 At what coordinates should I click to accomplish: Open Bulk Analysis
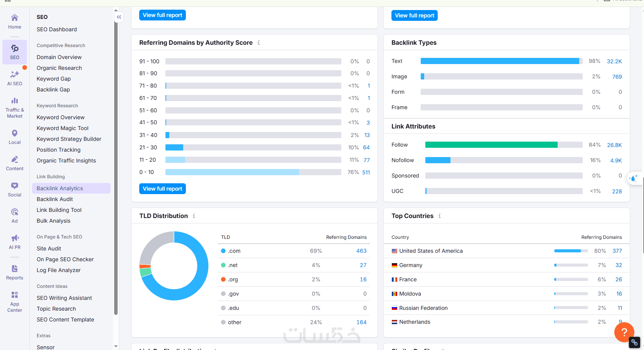point(54,221)
